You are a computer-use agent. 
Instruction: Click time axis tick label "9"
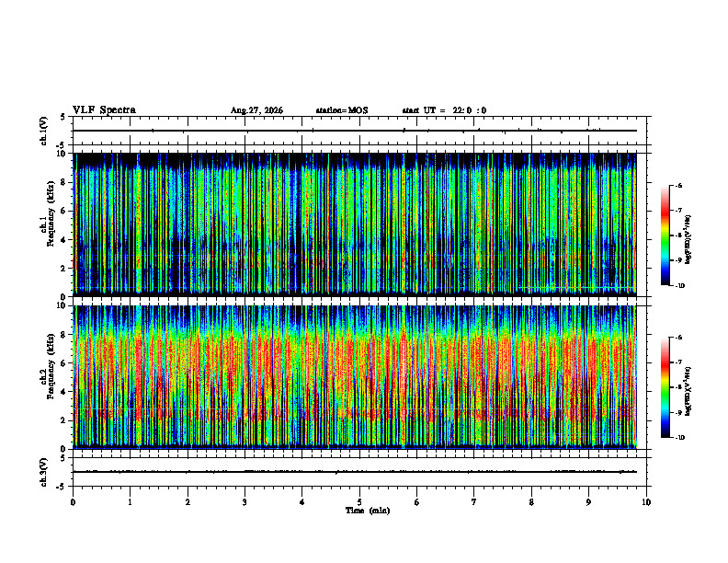(x=588, y=502)
